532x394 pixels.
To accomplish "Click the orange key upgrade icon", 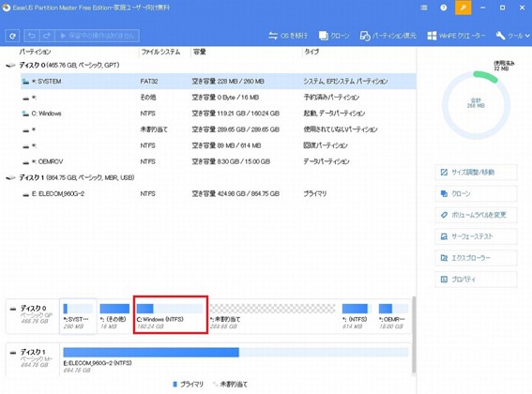I will 464,8.
